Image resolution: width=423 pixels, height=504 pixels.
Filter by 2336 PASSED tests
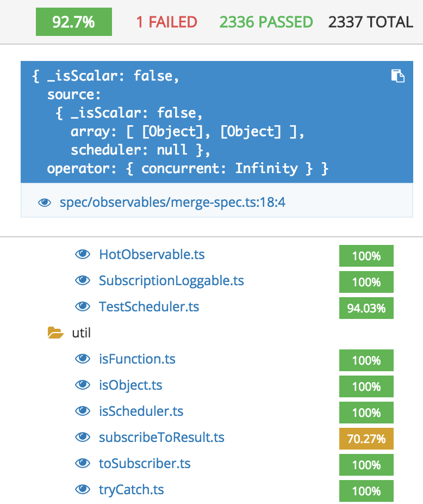click(x=266, y=22)
